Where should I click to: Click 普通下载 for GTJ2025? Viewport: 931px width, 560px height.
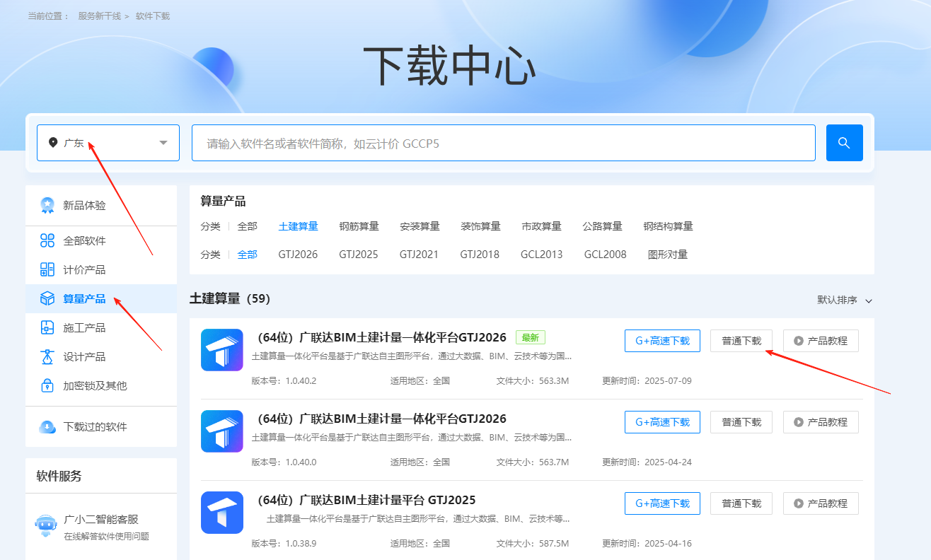coord(741,503)
